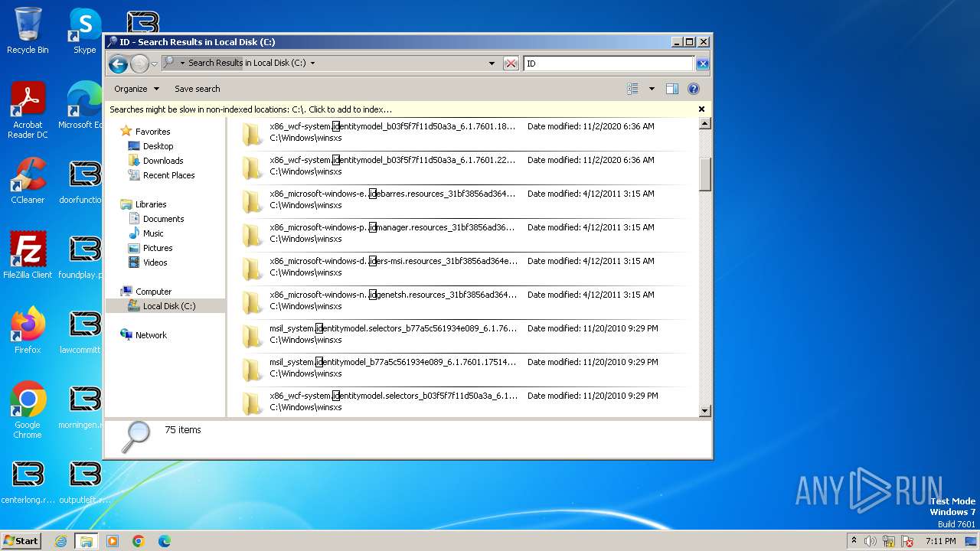Open the Documents library
The width and height of the screenshot is (980, 551).
point(163,219)
